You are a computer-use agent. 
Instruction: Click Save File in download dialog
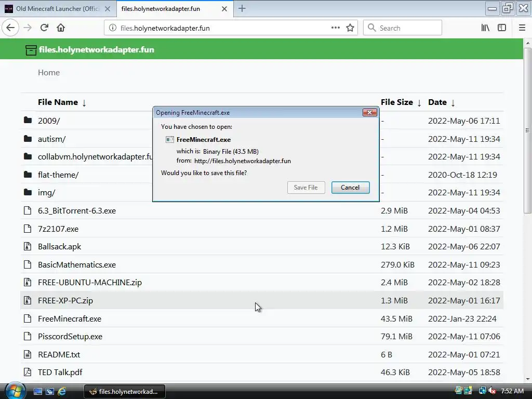[x=305, y=188]
